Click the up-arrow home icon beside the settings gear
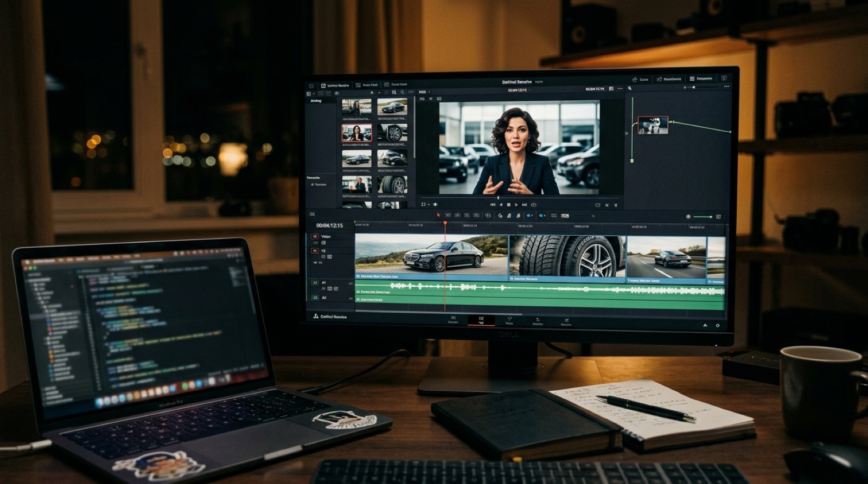The height and width of the screenshot is (484, 868). point(705,325)
